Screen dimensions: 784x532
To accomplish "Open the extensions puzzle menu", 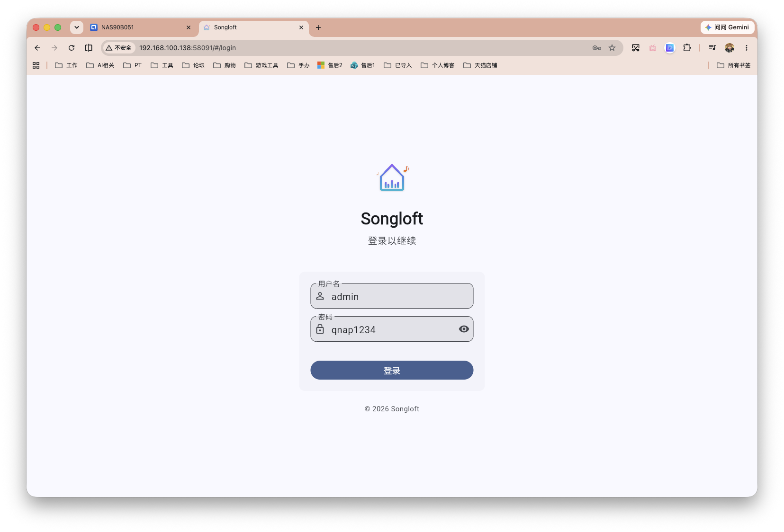I will click(x=687, y=48).
